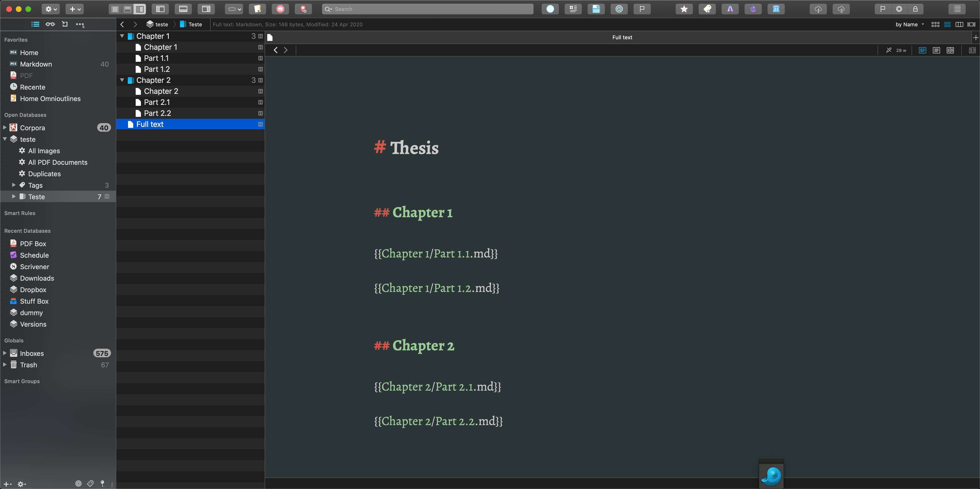This screenshot has height=489, width=980.
Task: Toggle the right inspector pane button
Action: tap(206, 9)
